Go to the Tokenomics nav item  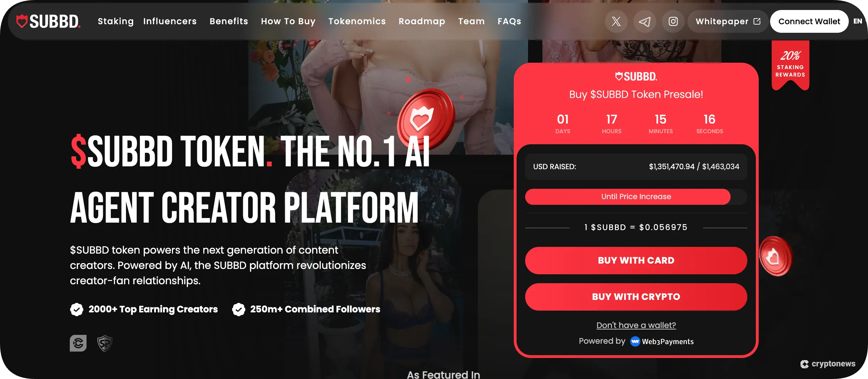(x=357, y=21)
